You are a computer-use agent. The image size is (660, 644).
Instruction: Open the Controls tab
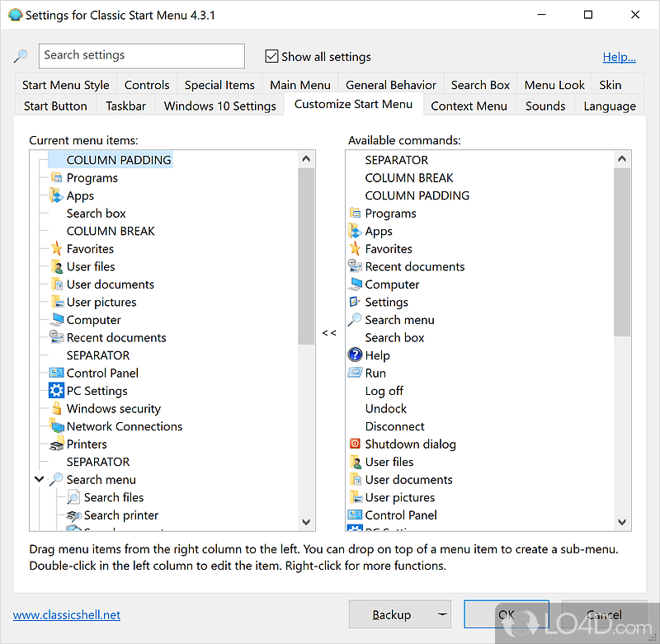point(147,85)
